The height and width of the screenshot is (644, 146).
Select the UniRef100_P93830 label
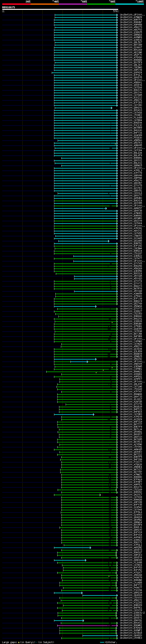[131, 138]
